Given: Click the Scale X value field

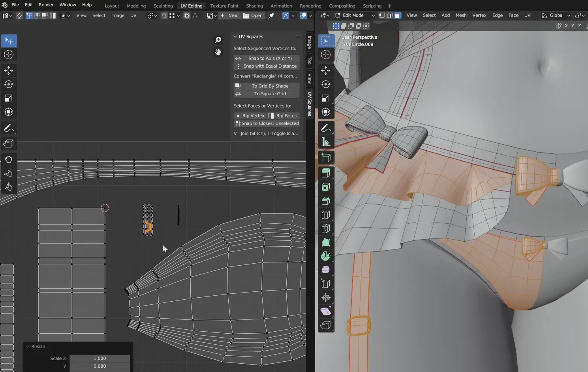Looking at the screenshot, I should 100,358.
